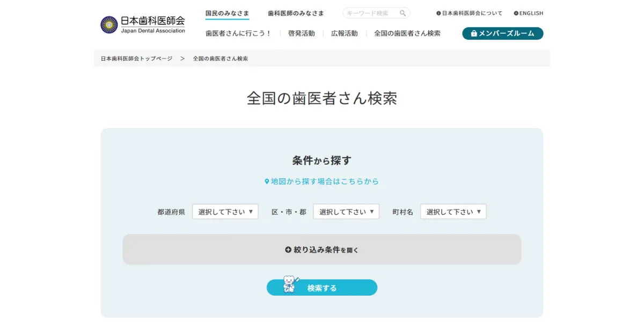Click the 条件から探す heading

(322, 160)
